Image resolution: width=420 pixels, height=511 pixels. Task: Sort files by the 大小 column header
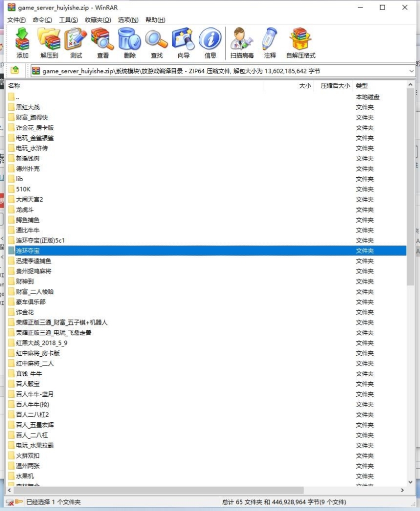click(x=305, y=85)
